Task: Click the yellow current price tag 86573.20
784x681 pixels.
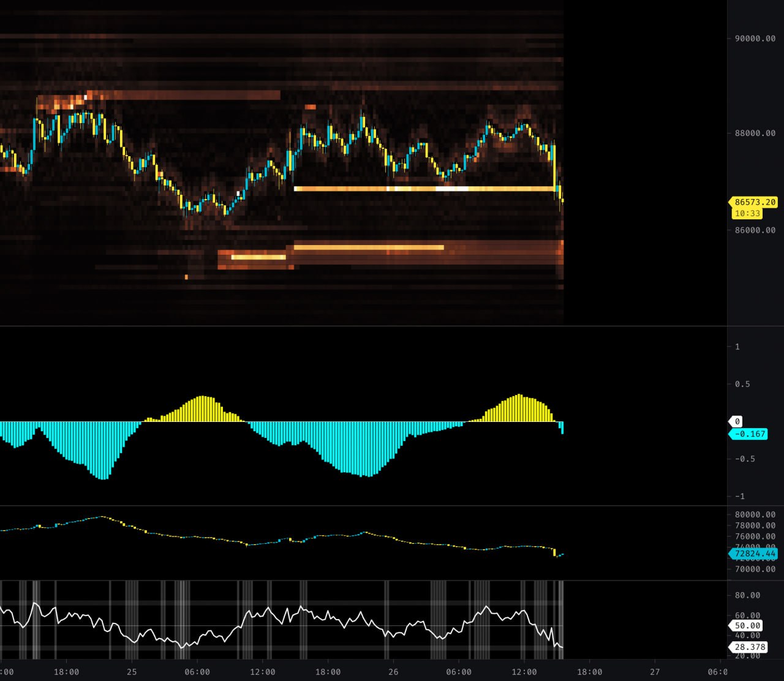Action: [753, 202]
